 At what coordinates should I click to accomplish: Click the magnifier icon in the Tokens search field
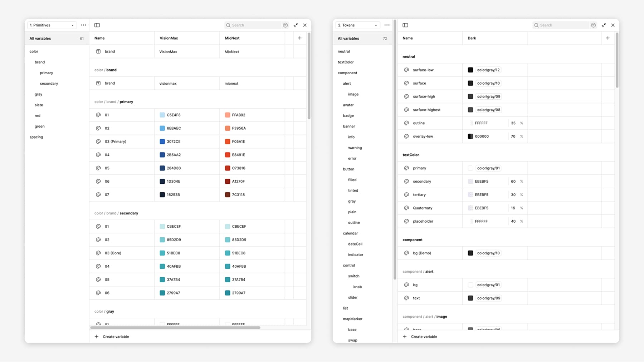click(x=536, y=25)
